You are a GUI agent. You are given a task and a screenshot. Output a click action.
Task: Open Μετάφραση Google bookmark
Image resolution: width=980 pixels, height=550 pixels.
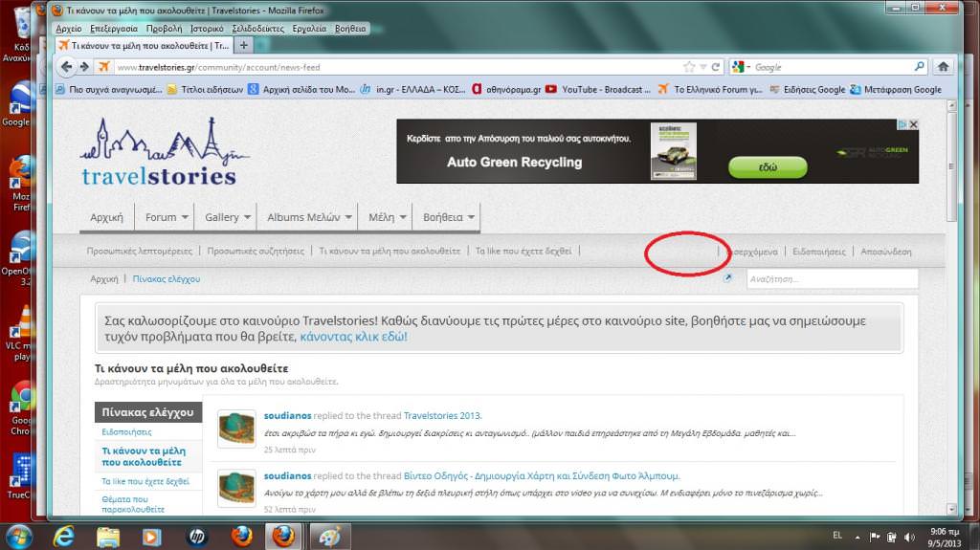tap(896, 89)
